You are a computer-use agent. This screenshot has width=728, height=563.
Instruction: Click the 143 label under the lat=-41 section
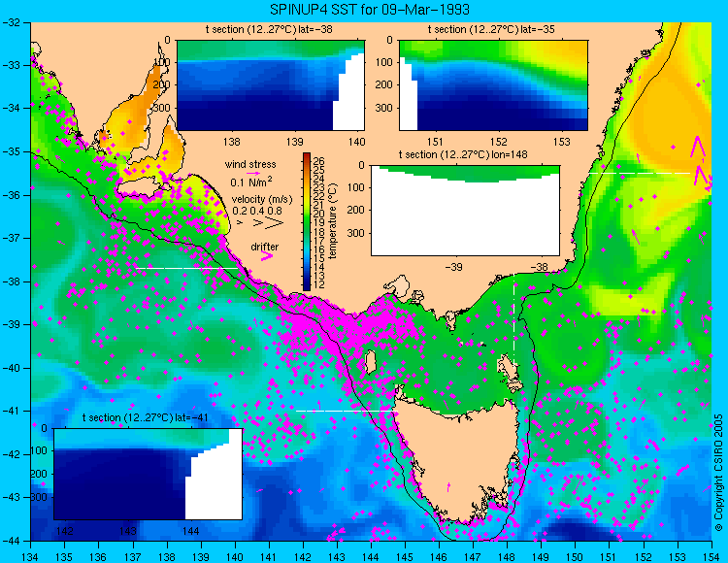pyautogui.click(x=128, y=531)
